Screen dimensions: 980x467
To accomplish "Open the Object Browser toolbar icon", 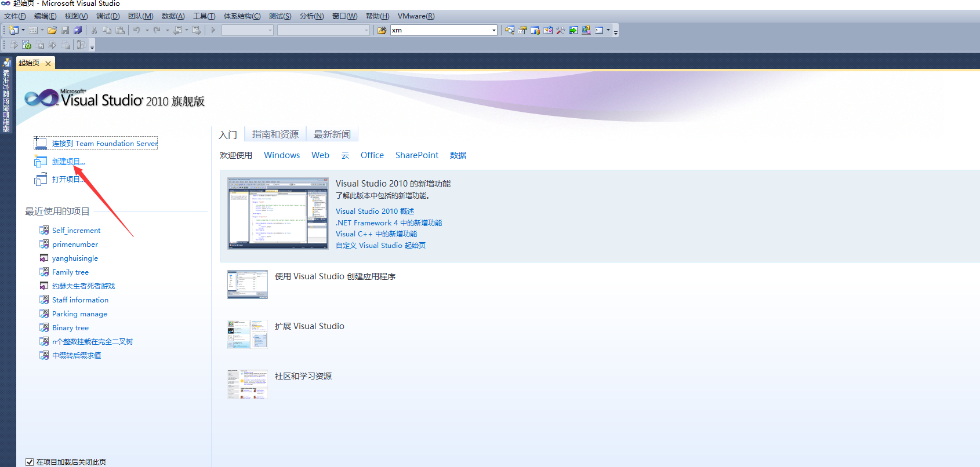I will pos(535,30).
